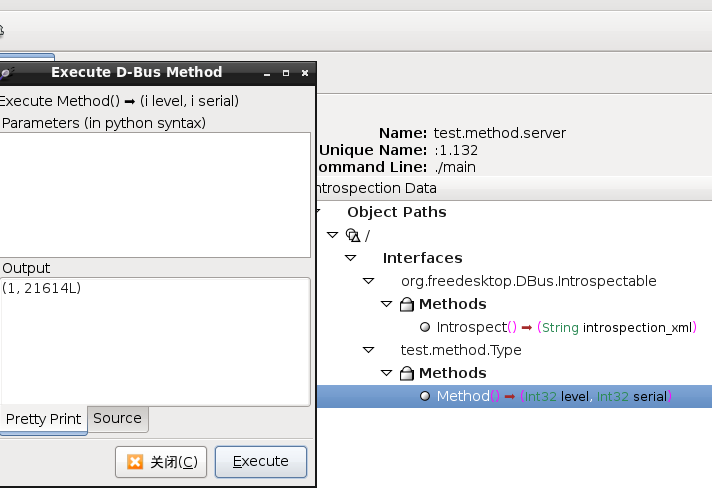Image resolution: width=712 pixels, height=488 pixels.
Task: Click the output result (1, 21614L)
Action: 41,288
